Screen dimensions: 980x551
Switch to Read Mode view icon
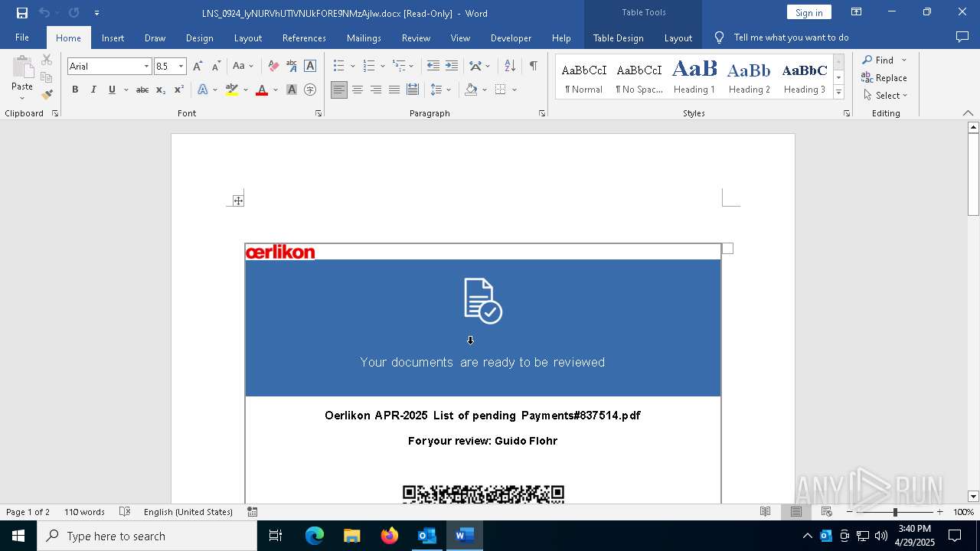click(765, 512)
